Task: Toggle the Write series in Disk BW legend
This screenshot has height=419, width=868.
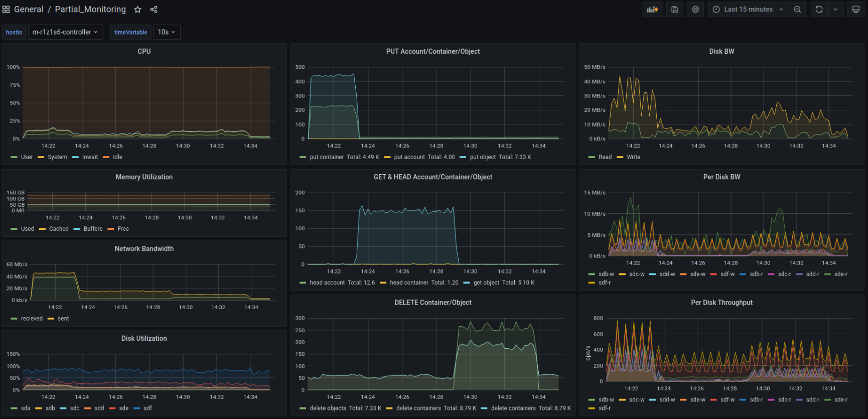Action: click(633, 157)
